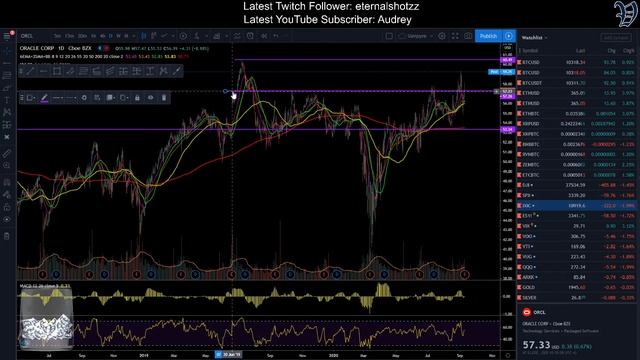This screenshot has width=640, height=360.
Task: Select the crosshair cursor tool in sidebar
Action: click(7, 52)
